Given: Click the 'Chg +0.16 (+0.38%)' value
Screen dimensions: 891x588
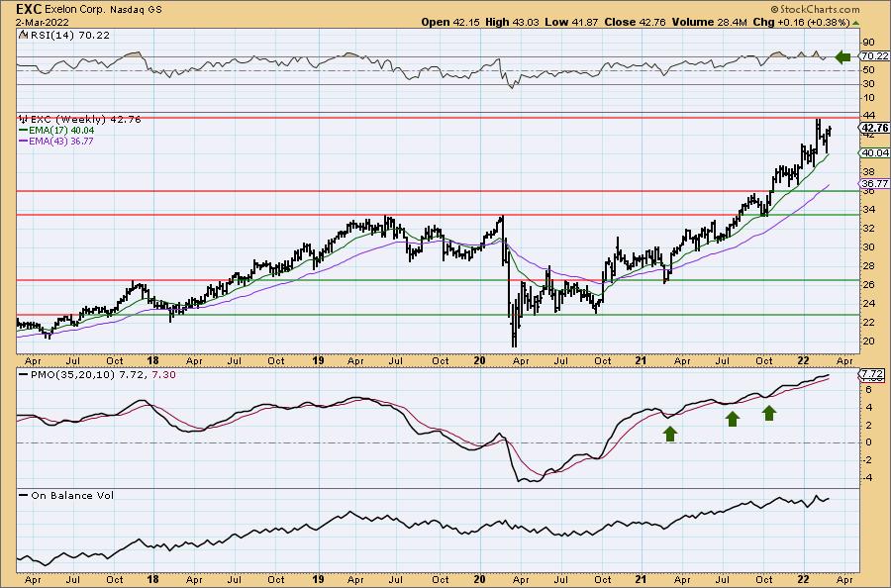Looking at the screenshot, I should (x=801, y=22).
